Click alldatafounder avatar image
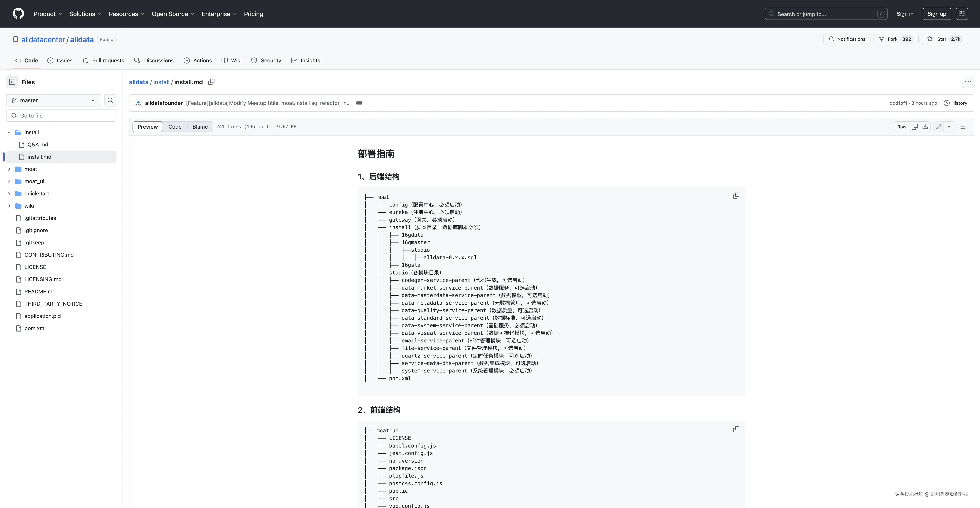Viewport: 980px width, 508px height. 138,103
